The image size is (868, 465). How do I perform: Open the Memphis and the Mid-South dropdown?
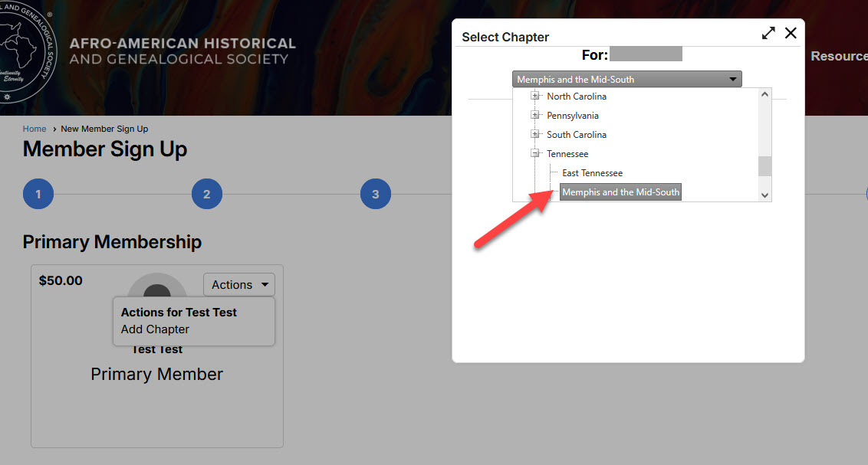626,79
